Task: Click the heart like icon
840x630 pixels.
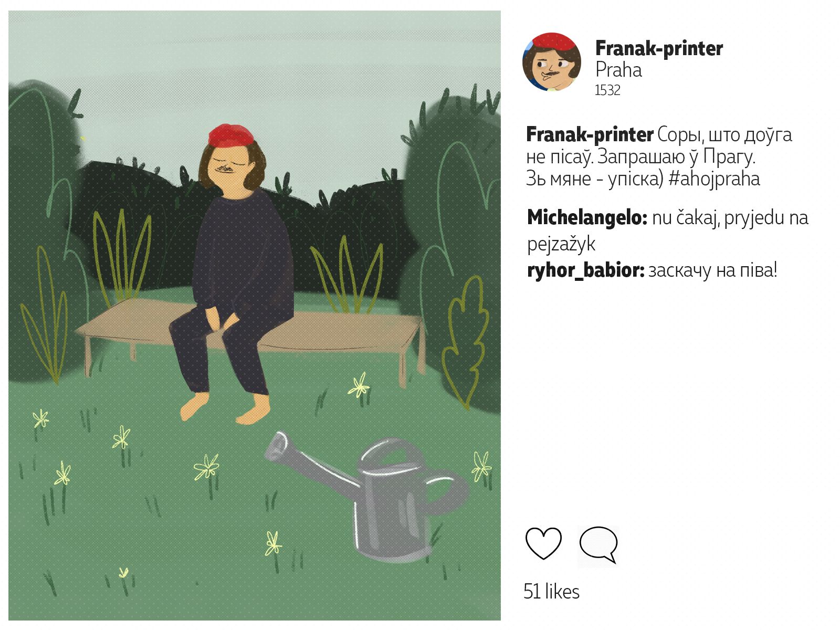Action: (x=543, y=543)
